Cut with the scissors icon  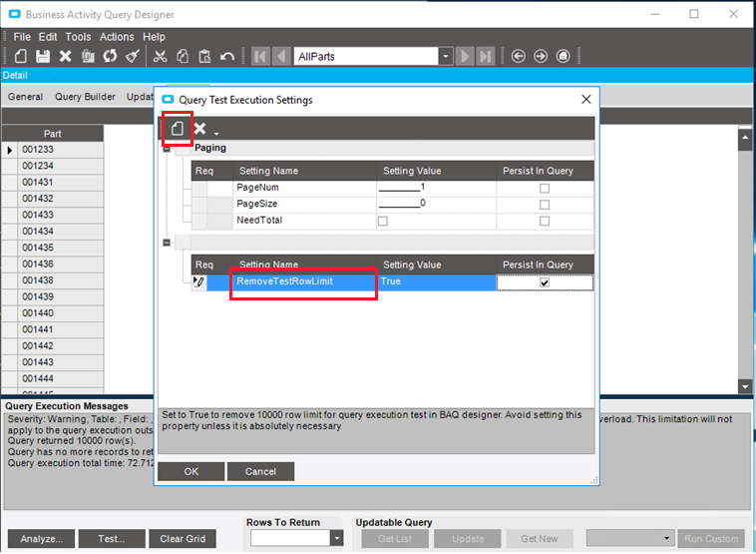(x=160, y=57)
